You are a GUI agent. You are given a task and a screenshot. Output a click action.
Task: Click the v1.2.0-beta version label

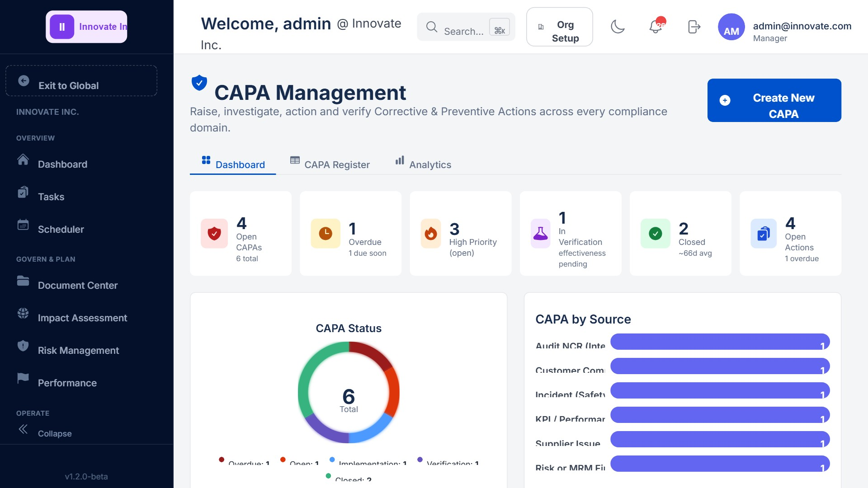[86, 476]
